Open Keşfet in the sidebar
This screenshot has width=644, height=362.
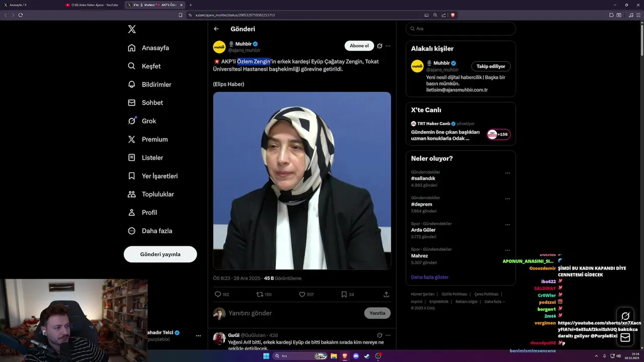point(144,66)
